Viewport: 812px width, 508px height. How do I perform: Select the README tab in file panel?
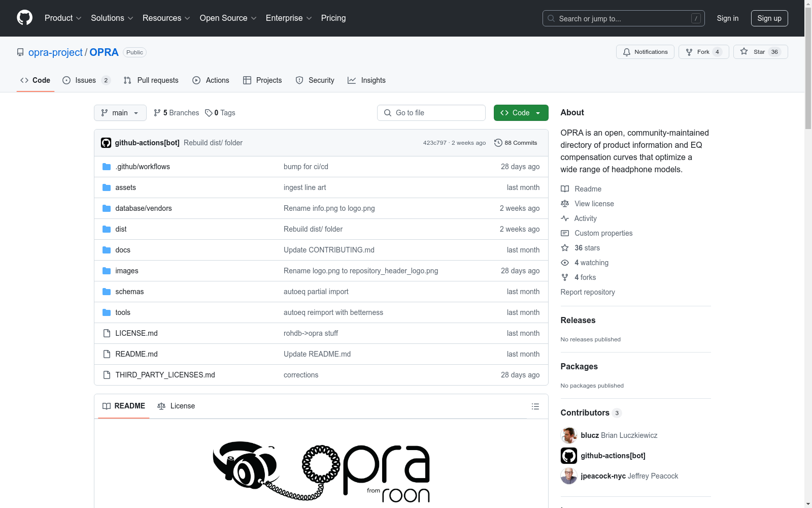pos(124,406)
